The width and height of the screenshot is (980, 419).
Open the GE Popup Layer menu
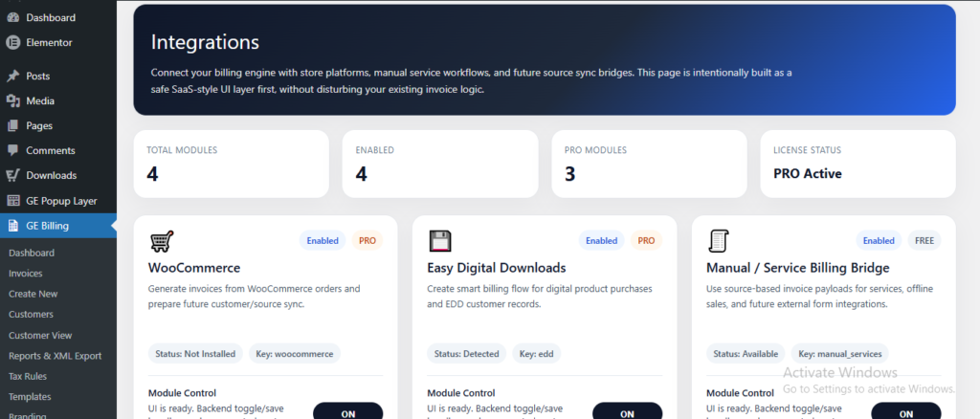[x=58, y=201]
